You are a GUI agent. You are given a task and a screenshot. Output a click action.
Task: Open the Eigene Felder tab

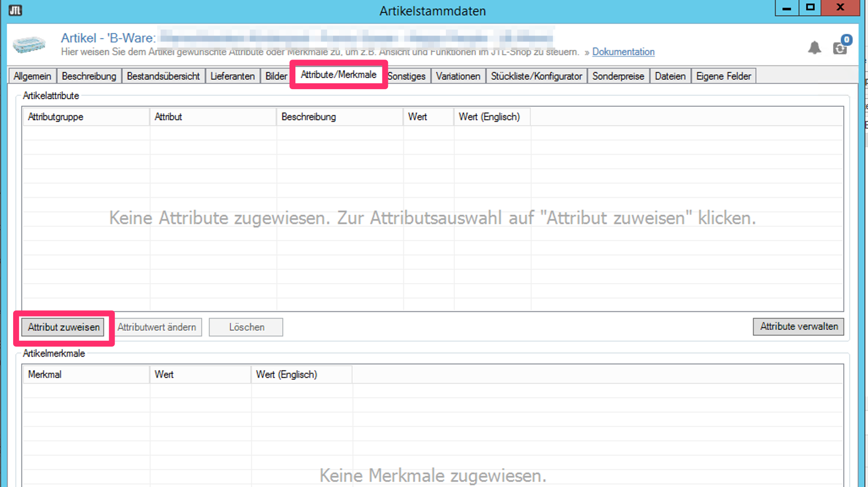point(723,76)
